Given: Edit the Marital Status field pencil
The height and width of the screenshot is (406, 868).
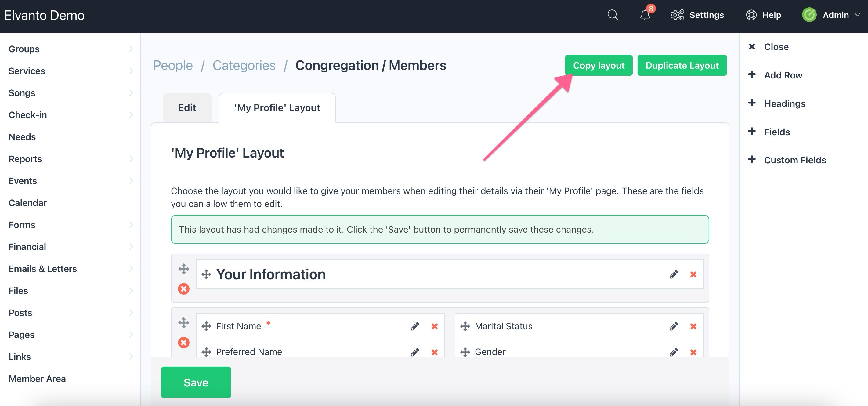Looking at the screenshot, I should pyautogui.click(x=674, y=327).
